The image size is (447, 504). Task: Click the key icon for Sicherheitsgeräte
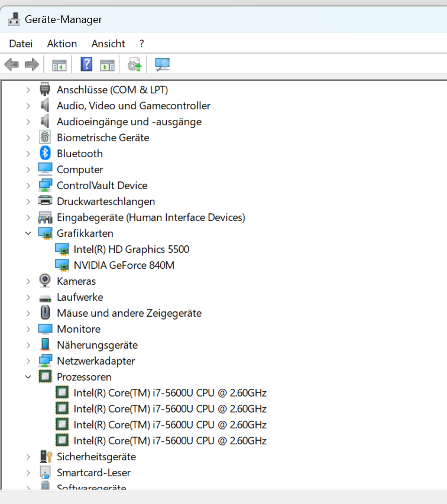(x=46, y=456)
